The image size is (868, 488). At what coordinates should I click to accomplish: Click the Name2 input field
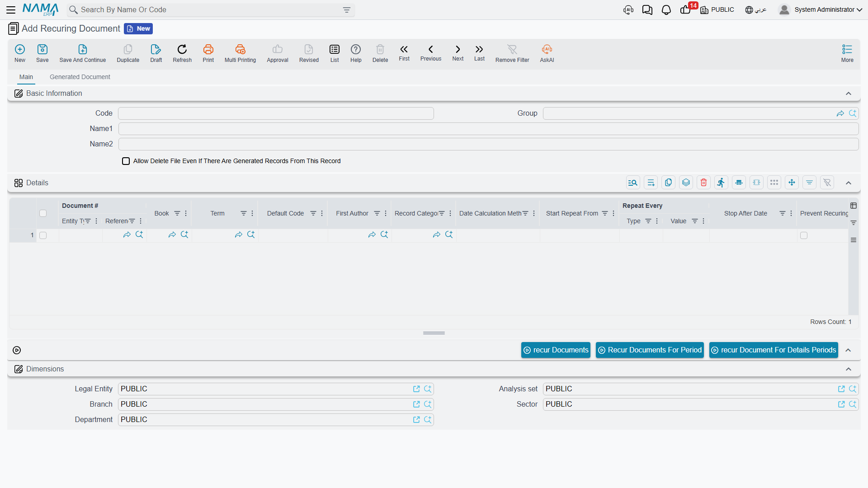(x=488, y=144)
